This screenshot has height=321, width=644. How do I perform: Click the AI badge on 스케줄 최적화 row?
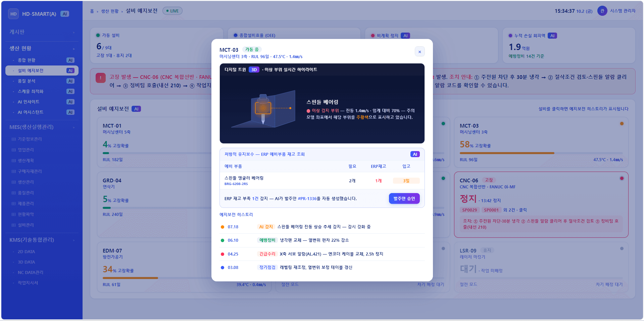[x=70, y=91]
